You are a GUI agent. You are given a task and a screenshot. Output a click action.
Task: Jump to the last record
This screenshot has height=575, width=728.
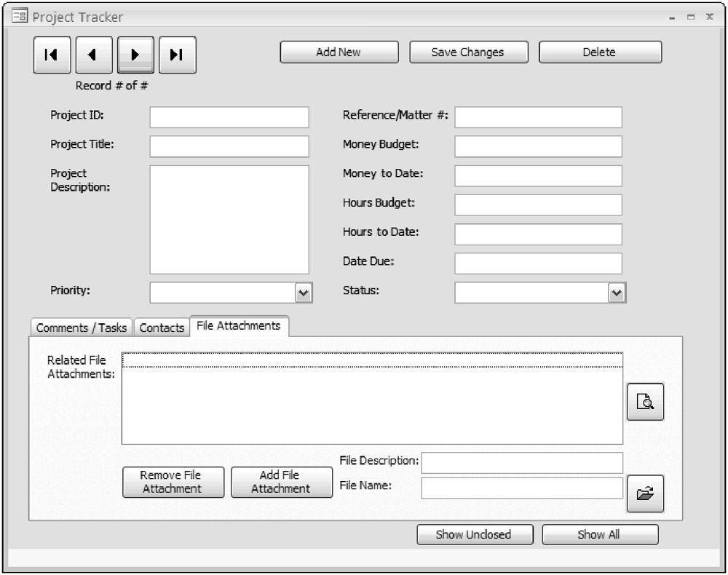tap(177, 55)
